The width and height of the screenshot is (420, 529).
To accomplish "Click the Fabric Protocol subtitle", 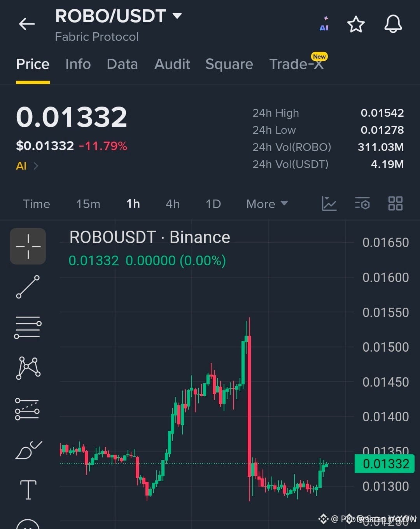I will [97, 37].
